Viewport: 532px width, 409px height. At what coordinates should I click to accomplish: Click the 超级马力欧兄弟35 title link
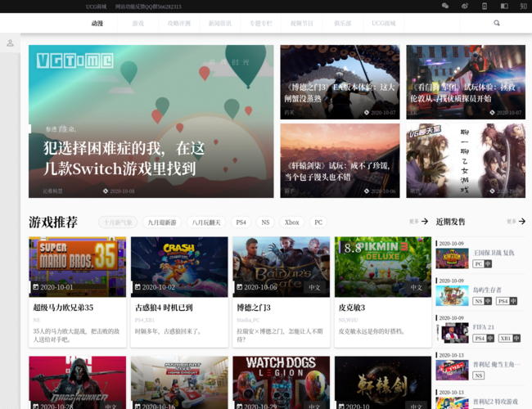tap(63, 308)
